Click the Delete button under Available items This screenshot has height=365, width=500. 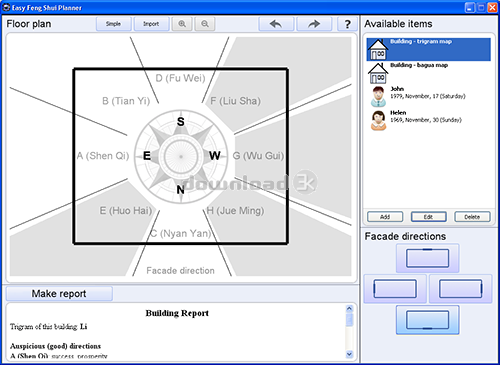[472, 217]
